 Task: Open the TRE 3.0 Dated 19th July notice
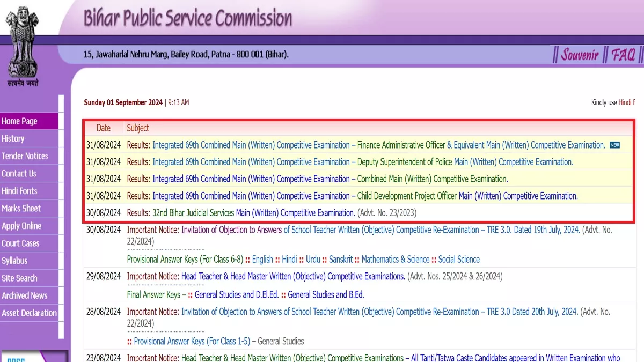(380, 230)
